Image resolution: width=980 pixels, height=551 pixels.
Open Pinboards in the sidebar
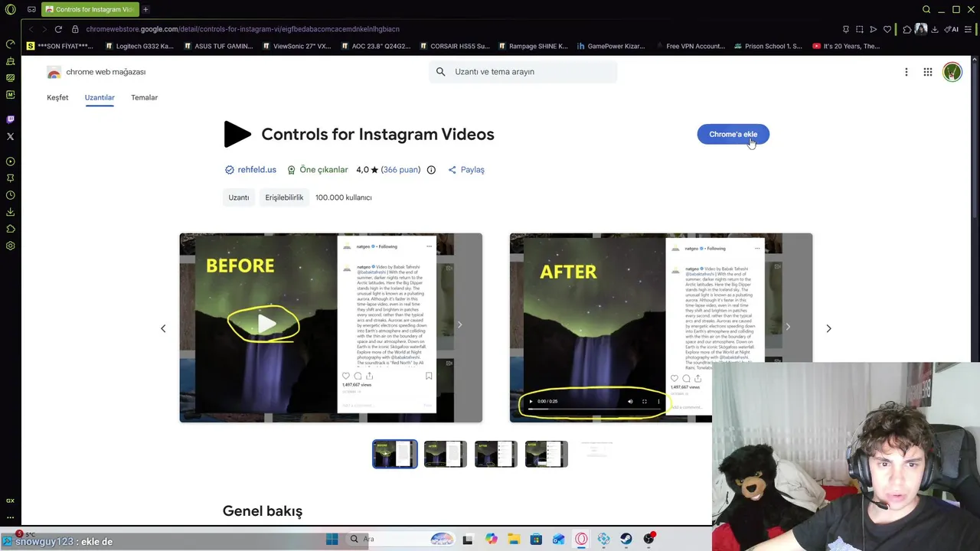point(10,178)
